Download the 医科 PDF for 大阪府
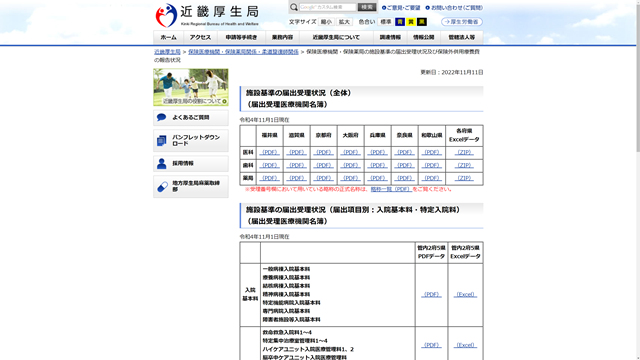Viewport: 640px width, 360px height. point(350,152)
